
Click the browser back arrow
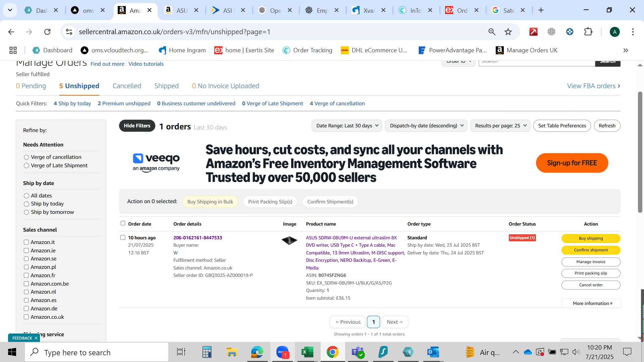tap(11, 32)
